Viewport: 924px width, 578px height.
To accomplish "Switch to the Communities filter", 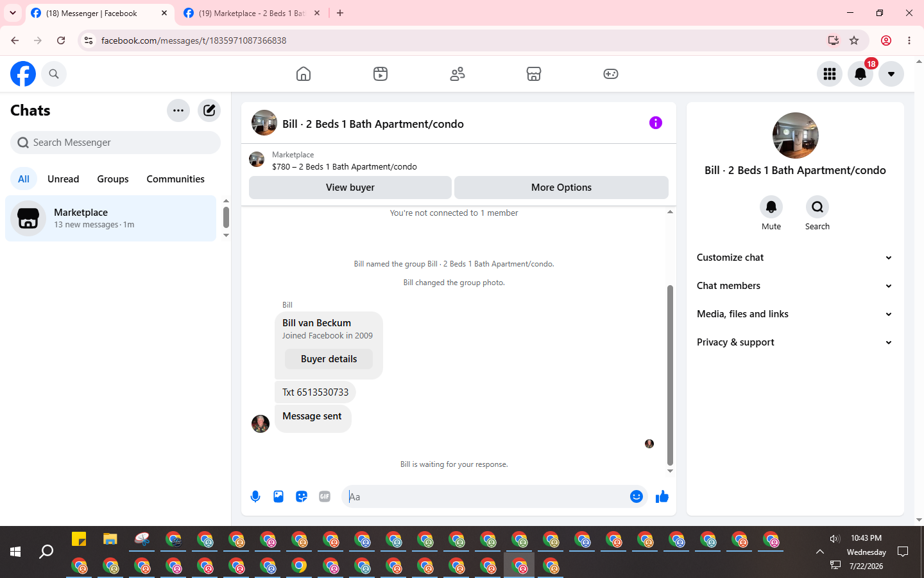I will pyautogui.click(x=175, y=179).
